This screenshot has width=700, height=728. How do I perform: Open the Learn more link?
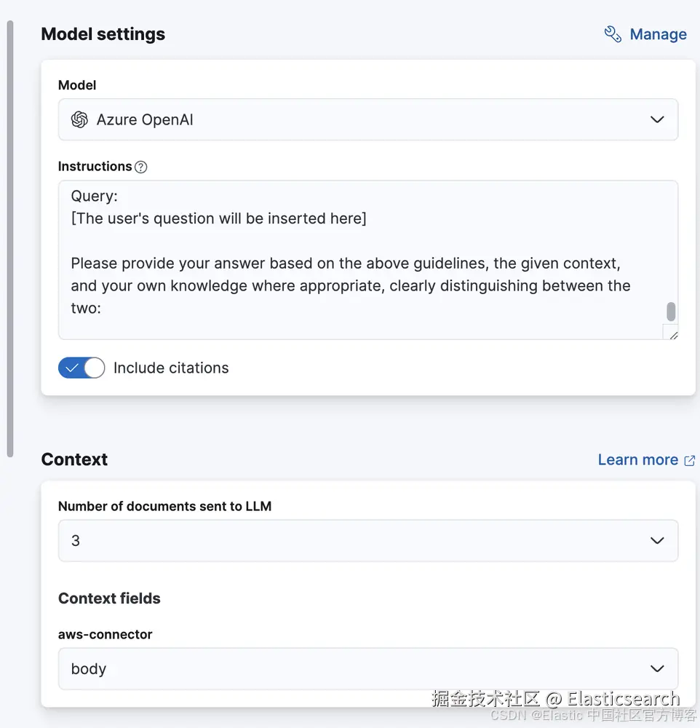tap(637, 459)
